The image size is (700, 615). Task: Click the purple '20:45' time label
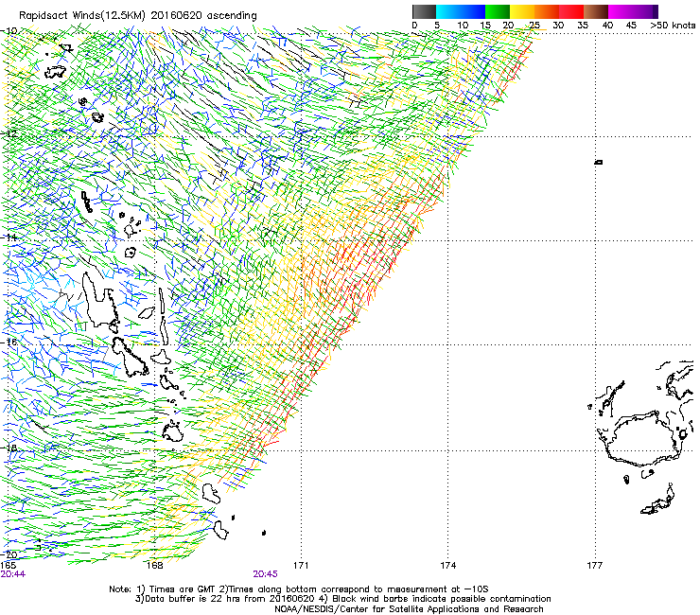(265, 574)
